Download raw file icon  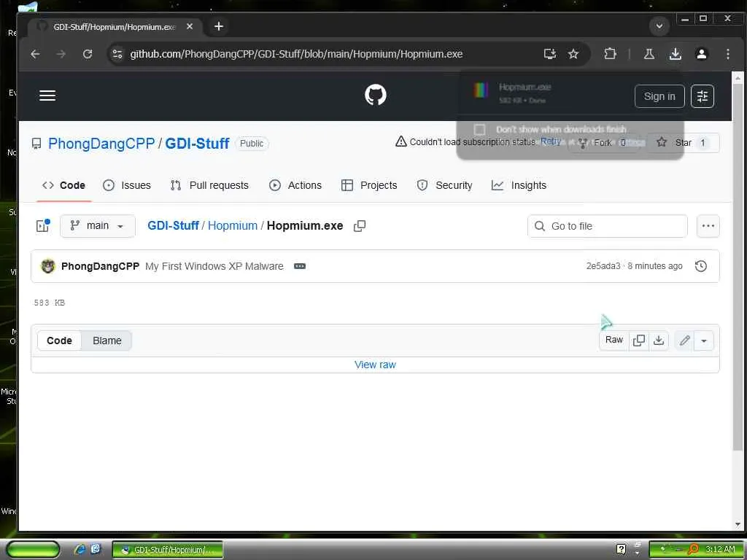(659, 340)
